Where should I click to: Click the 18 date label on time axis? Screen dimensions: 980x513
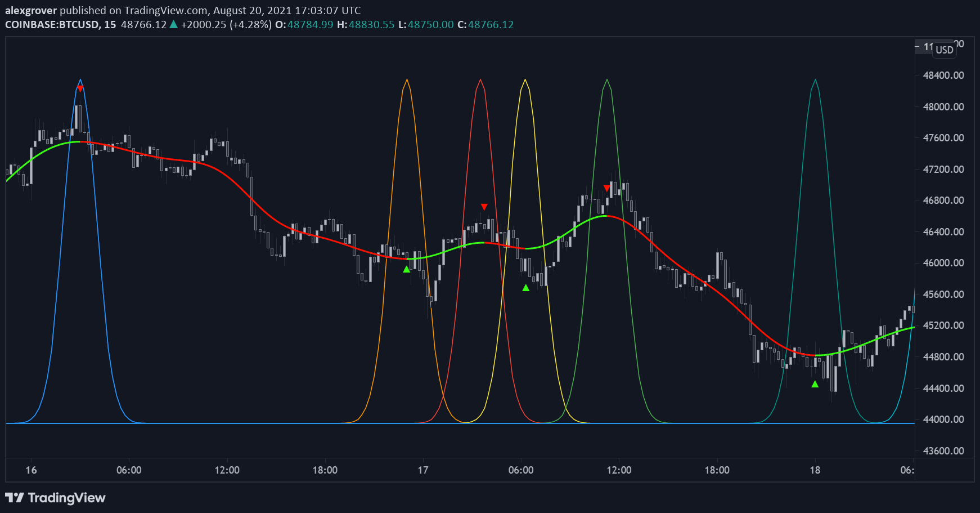(815, 470)
